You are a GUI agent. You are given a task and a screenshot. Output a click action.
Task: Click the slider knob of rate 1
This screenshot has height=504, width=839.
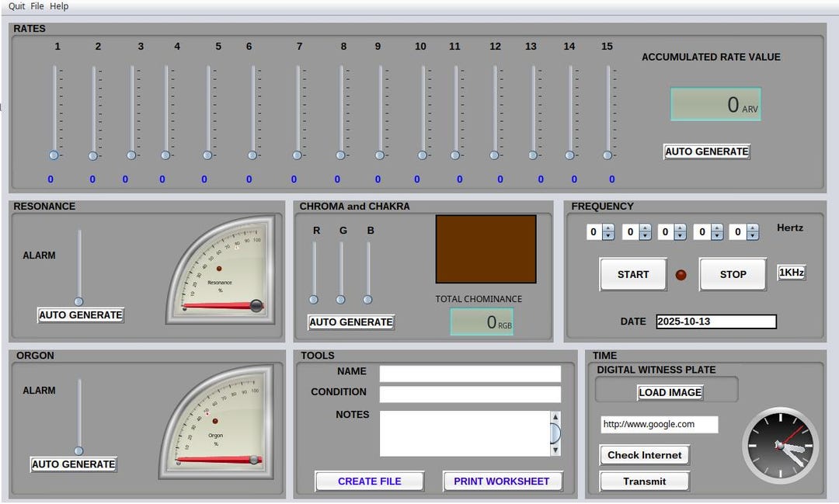click(54, 155)
